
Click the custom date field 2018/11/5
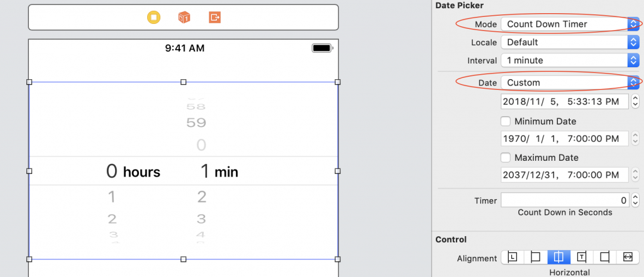coord(564,101)
